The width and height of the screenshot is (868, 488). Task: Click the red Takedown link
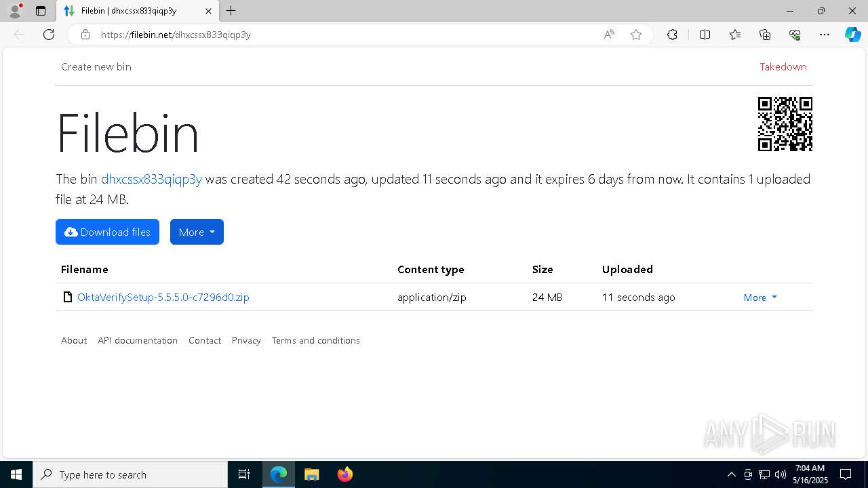[783, 66]
